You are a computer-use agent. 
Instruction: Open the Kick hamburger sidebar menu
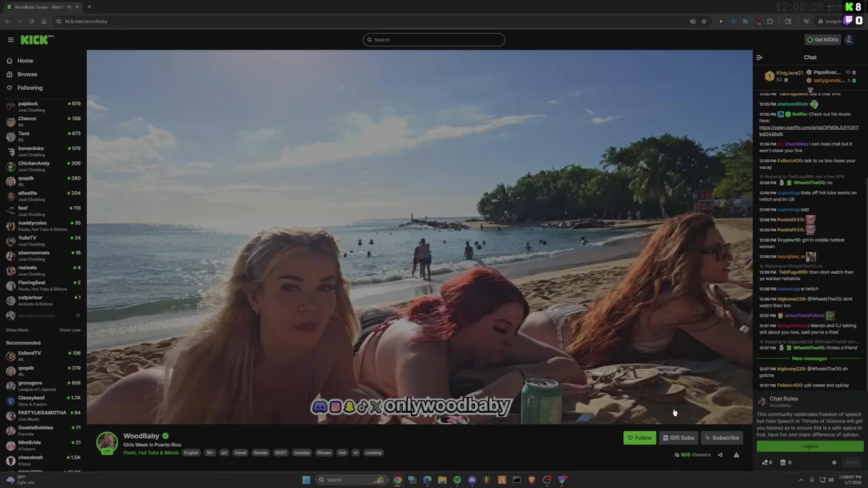(x=10, y=40)
